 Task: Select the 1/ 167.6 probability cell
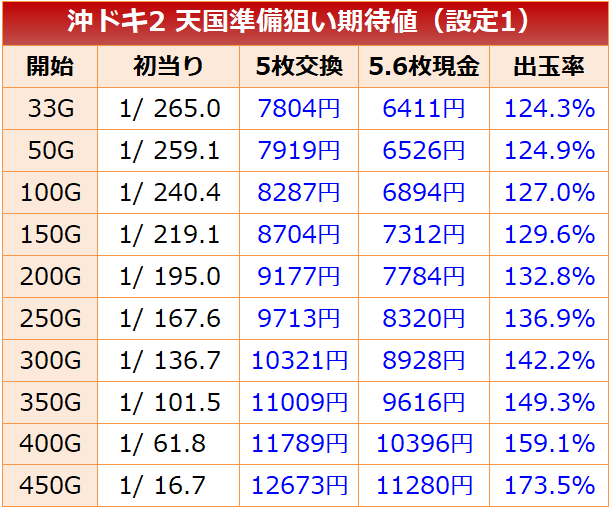point(169,318)
